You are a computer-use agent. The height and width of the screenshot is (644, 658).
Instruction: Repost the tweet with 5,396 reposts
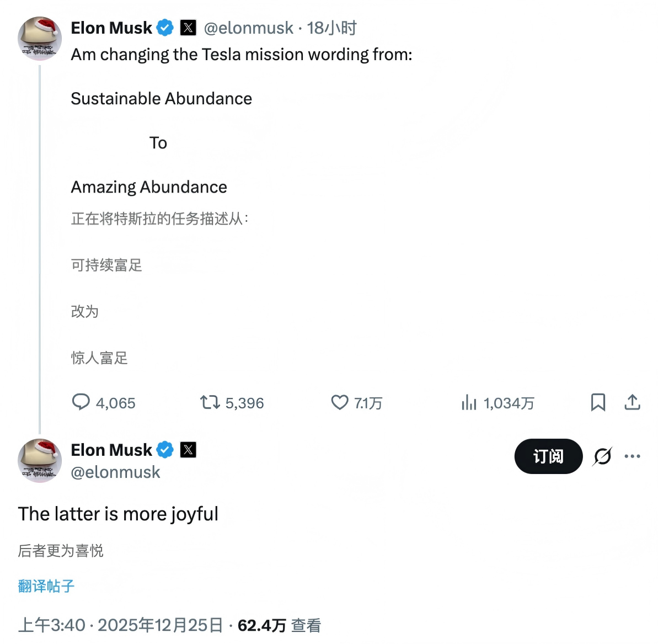click(x=210, y=402)
